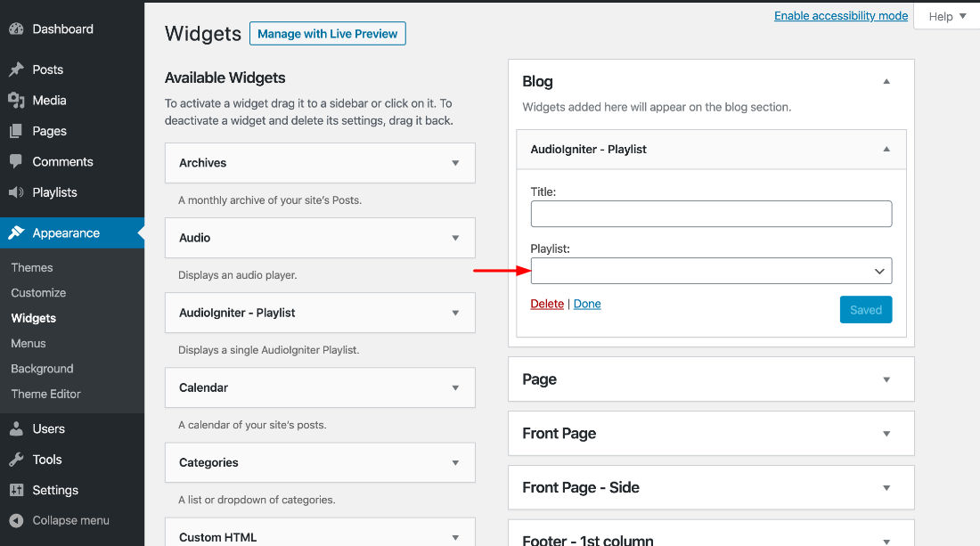Click the Media icon in sidebar
980x546 pixels.
[x=16, y=100]
